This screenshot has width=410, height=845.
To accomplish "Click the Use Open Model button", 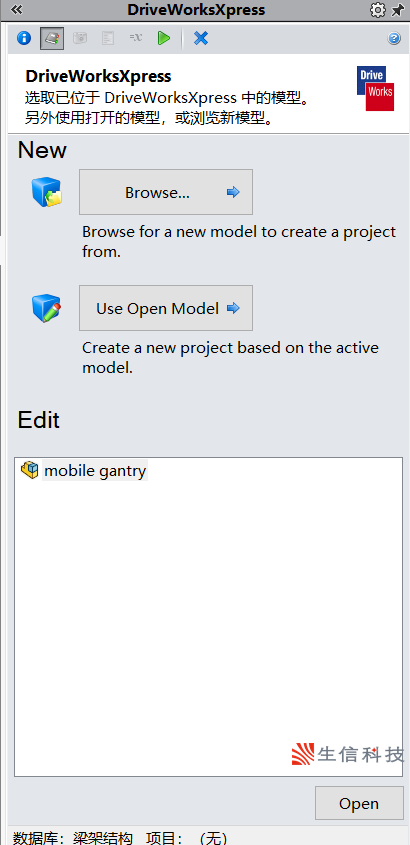I will click(166, 308).
